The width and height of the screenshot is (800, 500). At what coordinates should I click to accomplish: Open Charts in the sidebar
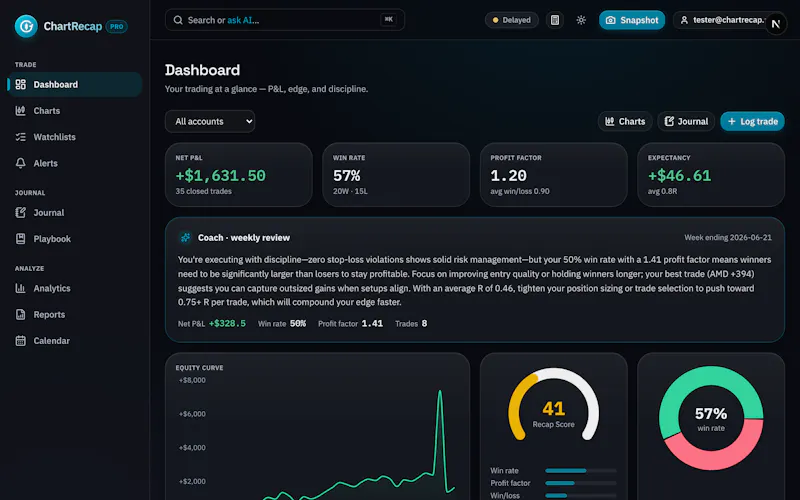[x=74, y=111]
